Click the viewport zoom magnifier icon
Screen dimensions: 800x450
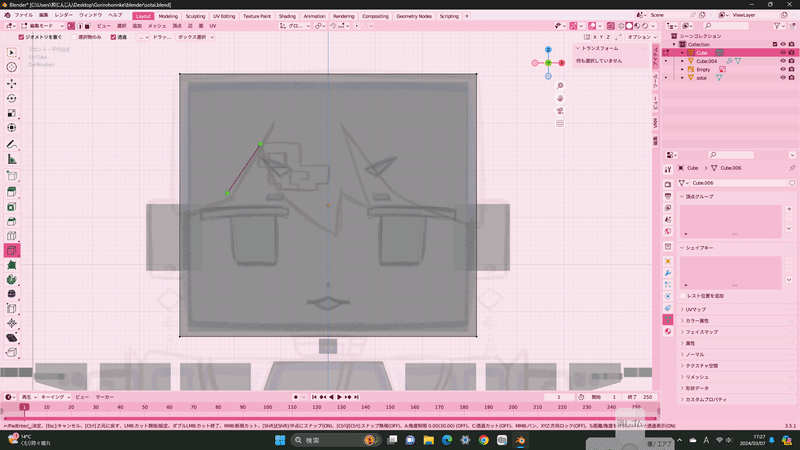pyautogui.click(x=560, y=86)
